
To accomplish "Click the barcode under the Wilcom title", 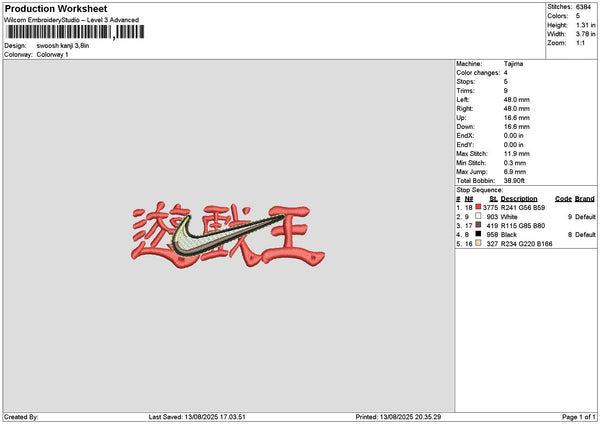I will (x=75, y=32).
